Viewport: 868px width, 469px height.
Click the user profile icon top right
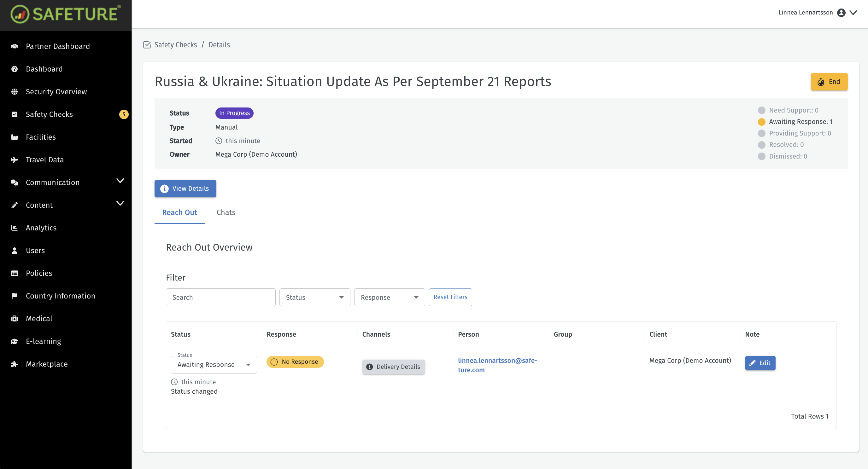pyautogui.click(x=842, y=13)
